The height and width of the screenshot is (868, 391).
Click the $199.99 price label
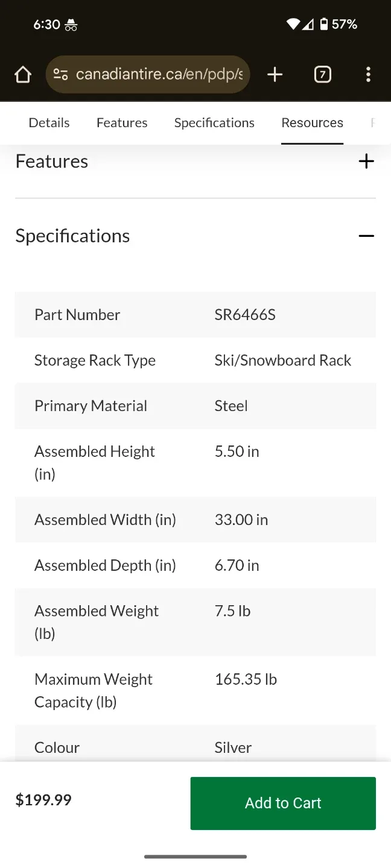click(43, 799)
